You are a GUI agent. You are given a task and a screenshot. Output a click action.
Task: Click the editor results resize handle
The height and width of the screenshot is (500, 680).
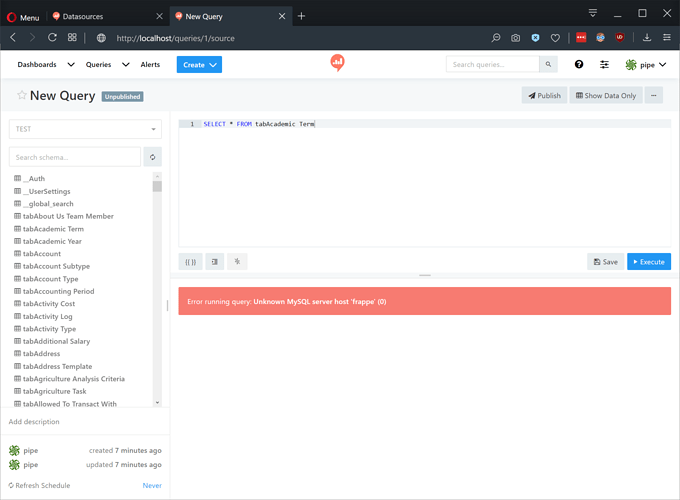pyautogui.click(x=425, y=275)
